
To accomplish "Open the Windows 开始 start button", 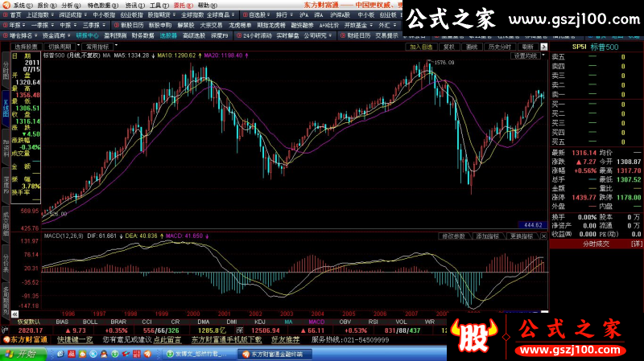I will coord(23,354).
